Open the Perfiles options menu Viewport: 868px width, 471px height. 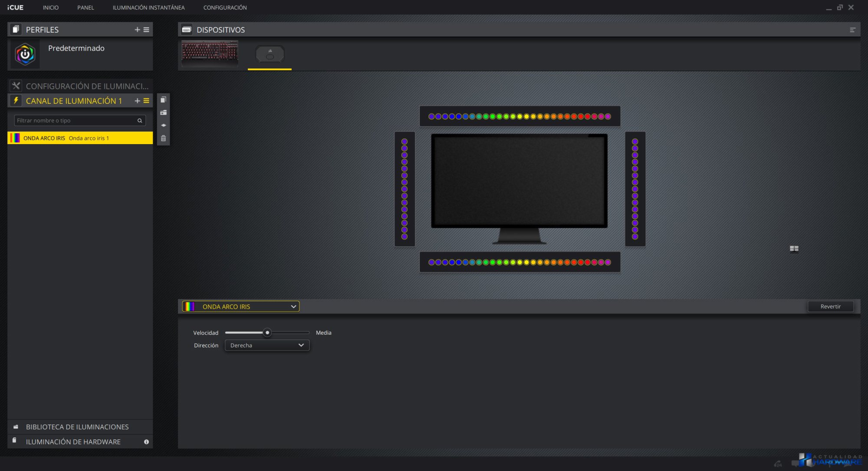pyautogui.click(x=146, y=30)
